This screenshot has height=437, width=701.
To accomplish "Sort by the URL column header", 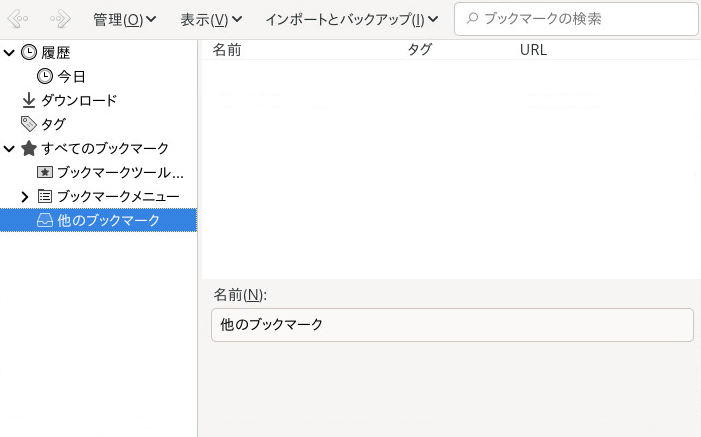I will (x=533, y=49).
